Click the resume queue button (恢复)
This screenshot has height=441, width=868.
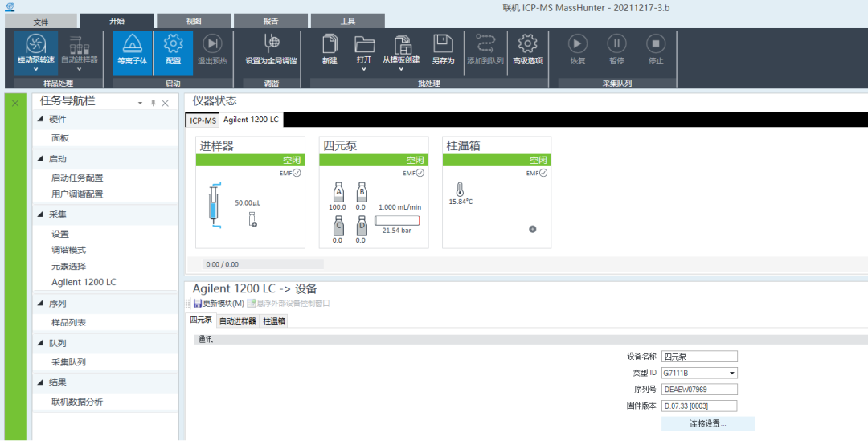(577, 43)
